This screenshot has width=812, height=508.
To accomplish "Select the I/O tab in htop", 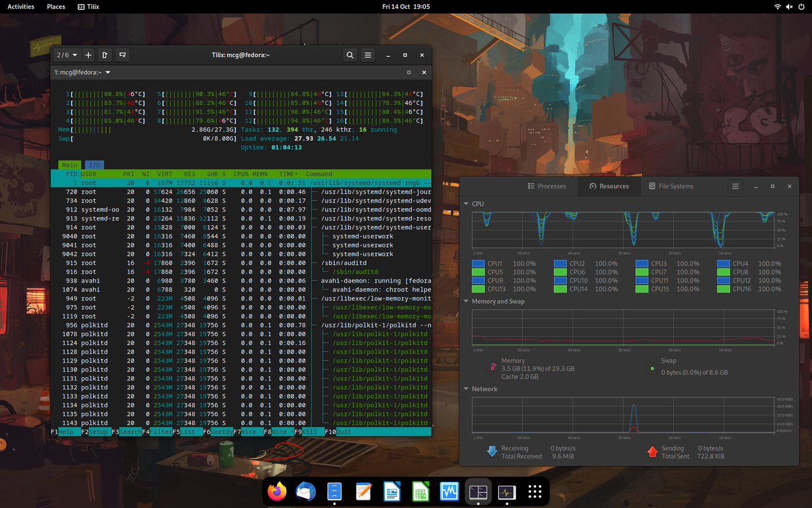I will (94, 164).
